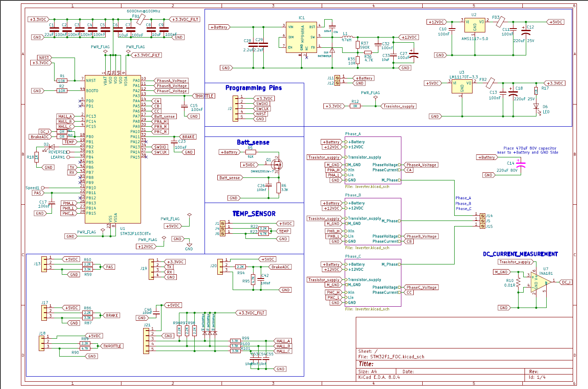
Task: Select the "LEARN1" label near PB4
Action: click(x=58, y=157)
